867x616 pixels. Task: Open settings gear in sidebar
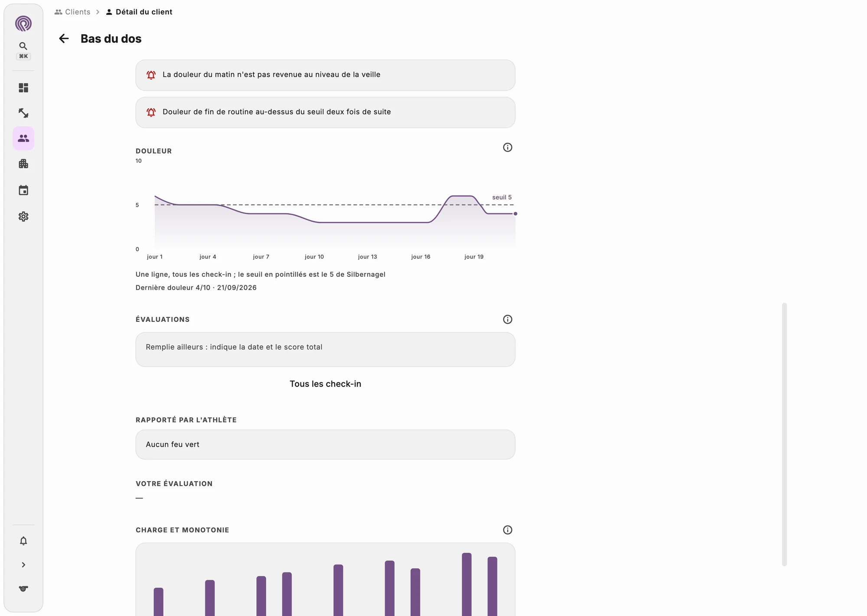point(23,217)
